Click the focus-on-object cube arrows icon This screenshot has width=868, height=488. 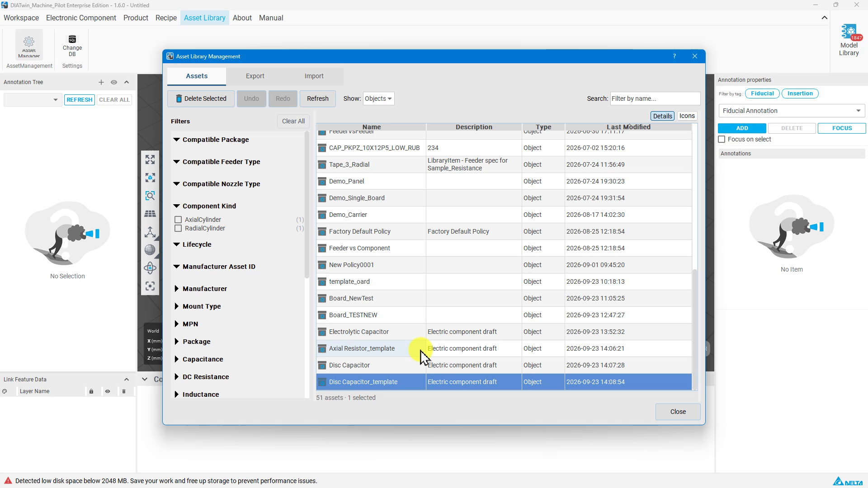[150, 178]
